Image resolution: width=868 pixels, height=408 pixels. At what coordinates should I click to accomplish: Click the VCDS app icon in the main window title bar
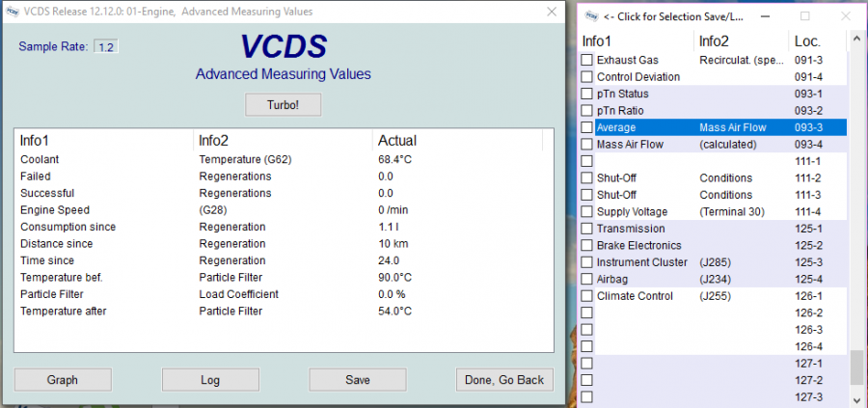click(x=14, y=12)
